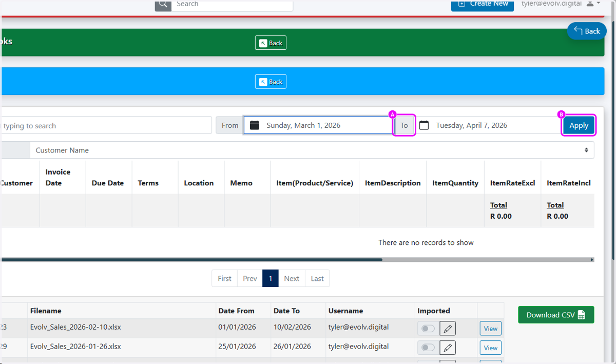The height and width of the screenshot is (364, 616).
Task: Go to the Last page
Action: (317, 278)
